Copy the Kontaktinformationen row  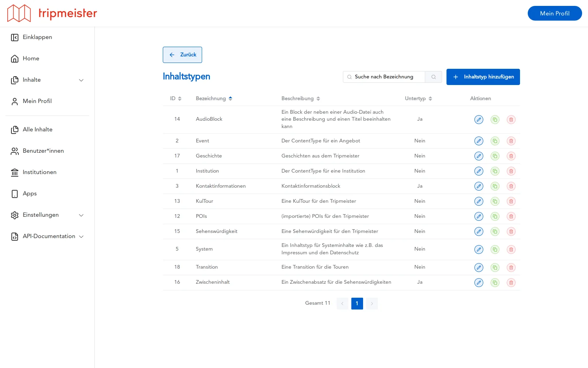tap(495, 186)
